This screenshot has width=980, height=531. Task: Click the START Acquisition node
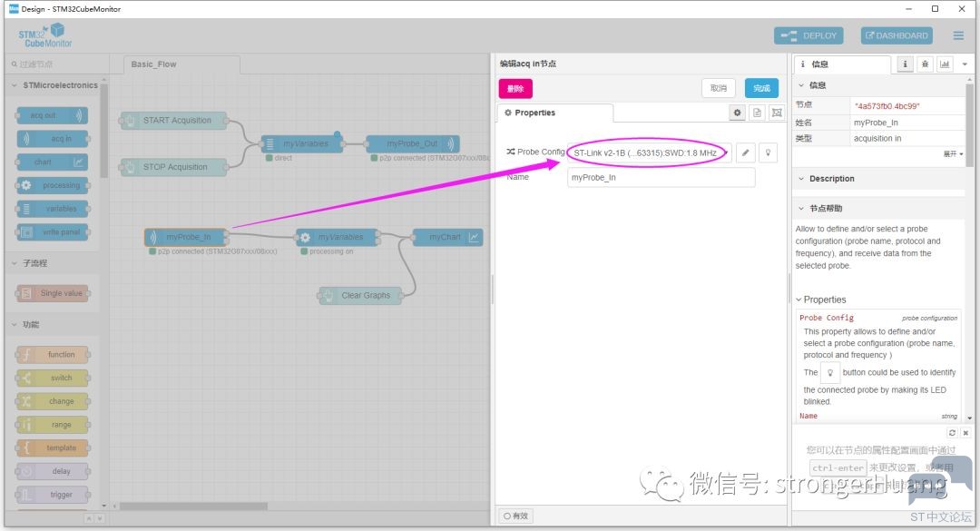(x=173, y=120)
